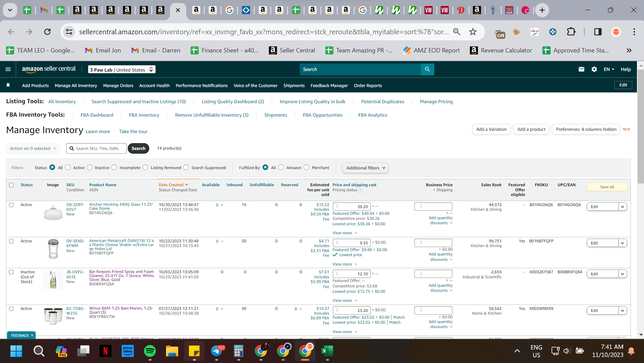This screenshot has width=644, height=363.
Task: Choose the Active status filter
Action: (x=68, y=167)
